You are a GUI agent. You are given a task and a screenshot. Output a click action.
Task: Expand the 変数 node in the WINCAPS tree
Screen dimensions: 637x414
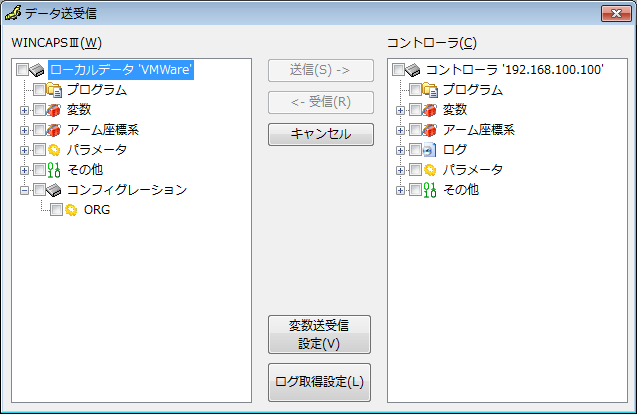click(x=24, y=110)
